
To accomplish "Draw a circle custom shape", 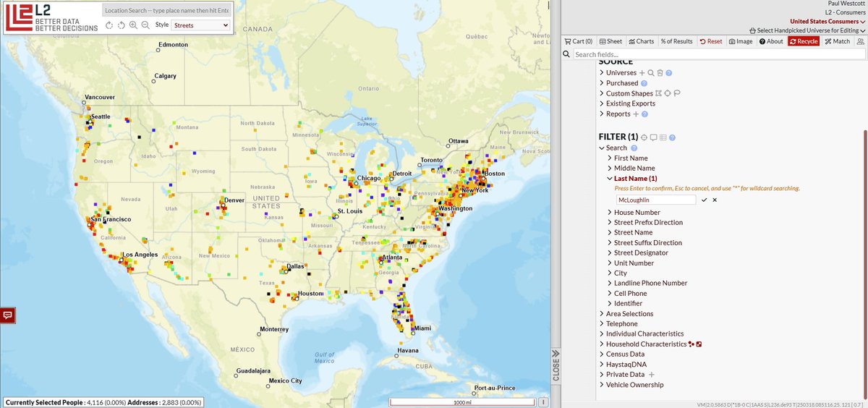I will pos(668,93).
